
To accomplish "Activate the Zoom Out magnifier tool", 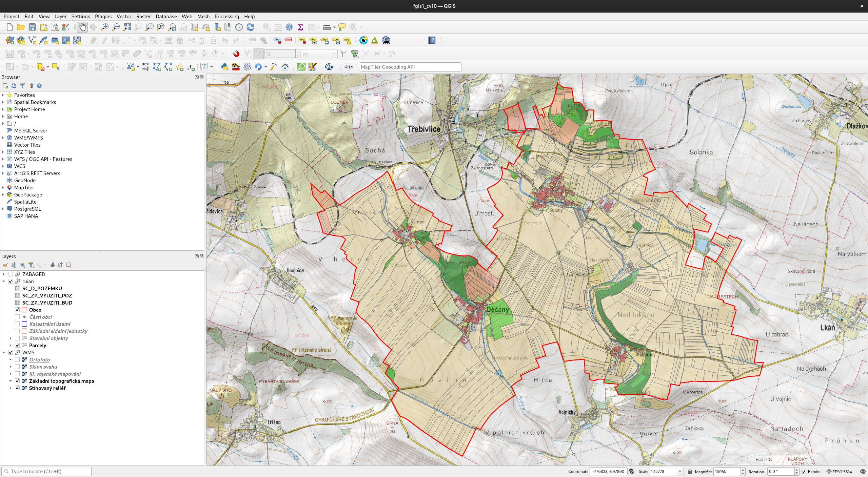I will 116,27.
